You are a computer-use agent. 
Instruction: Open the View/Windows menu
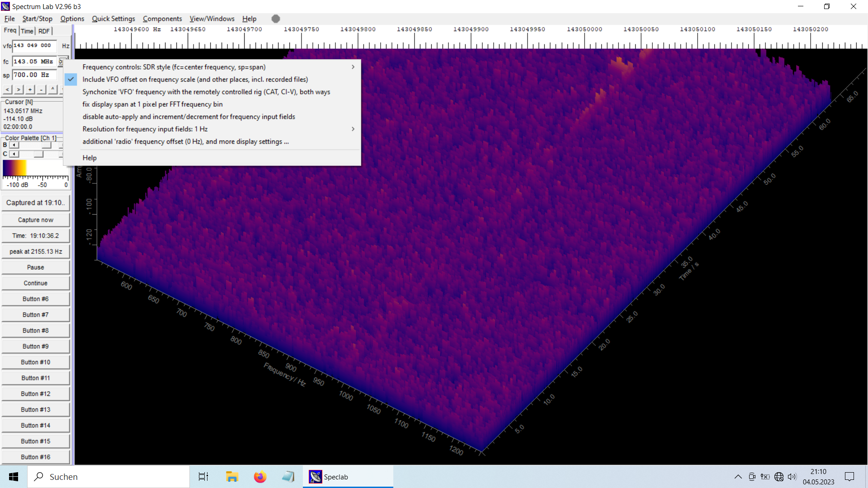click(212, 19)
